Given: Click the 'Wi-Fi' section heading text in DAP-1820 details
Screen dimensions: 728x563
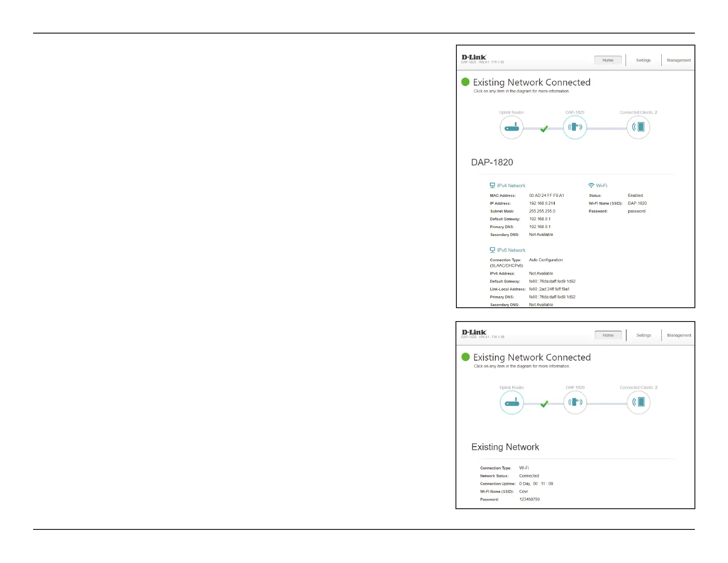Looking at the screenshot, I should coord(602,186).
